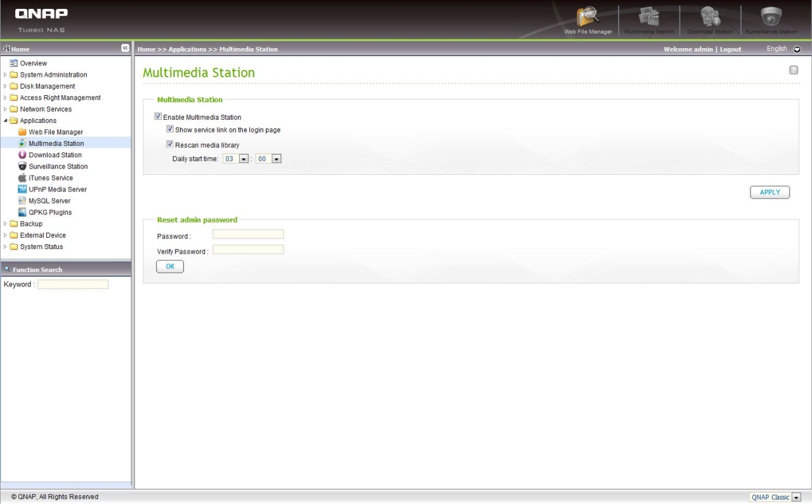Click the Network Services folder icon
This screenshot has height=504, width=812.
click(x=13, y=109)
